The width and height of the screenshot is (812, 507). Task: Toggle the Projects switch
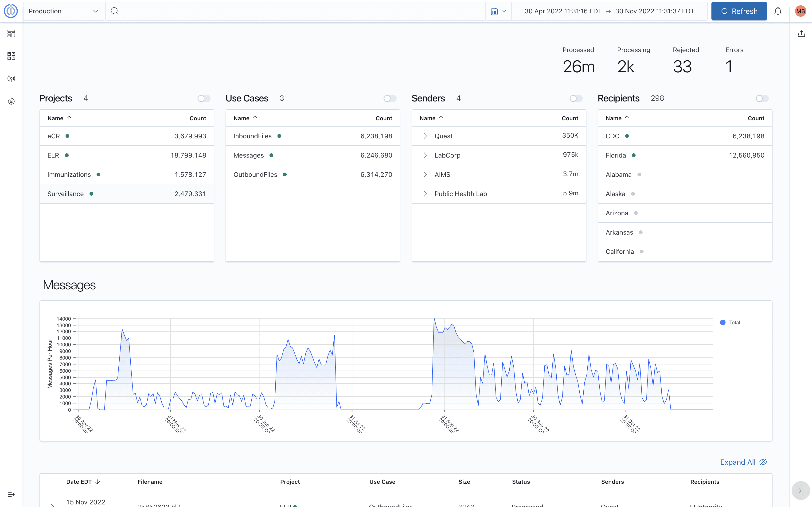pyautogui.click(x=204, y=98)
